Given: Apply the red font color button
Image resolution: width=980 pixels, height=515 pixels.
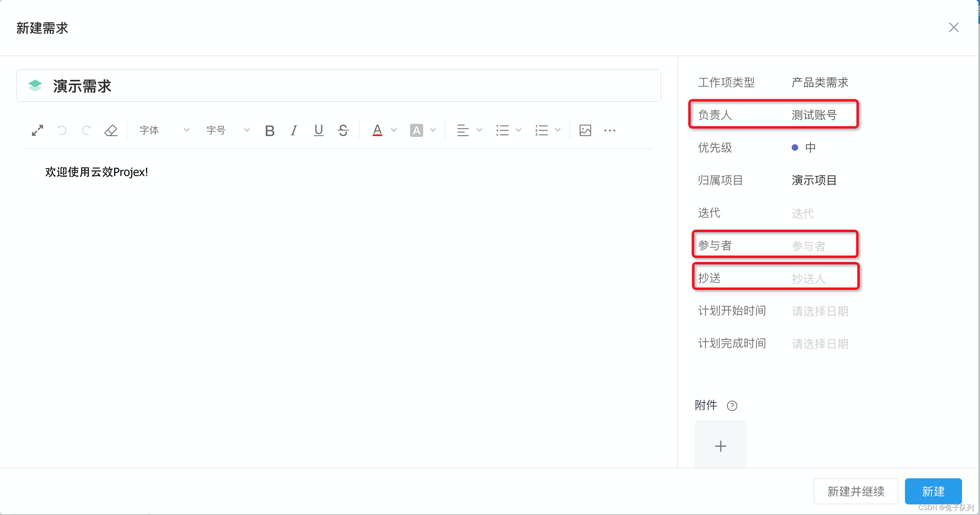Looking at the screenshot, I should pyautogui.click(x=377, y=130).
